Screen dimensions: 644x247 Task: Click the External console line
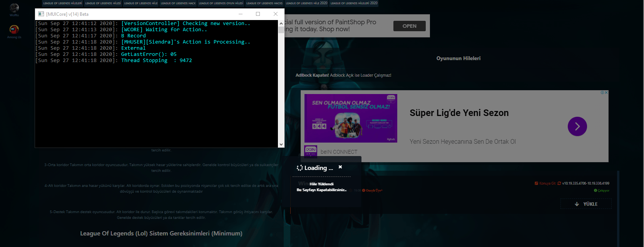(x=90, y=48)
